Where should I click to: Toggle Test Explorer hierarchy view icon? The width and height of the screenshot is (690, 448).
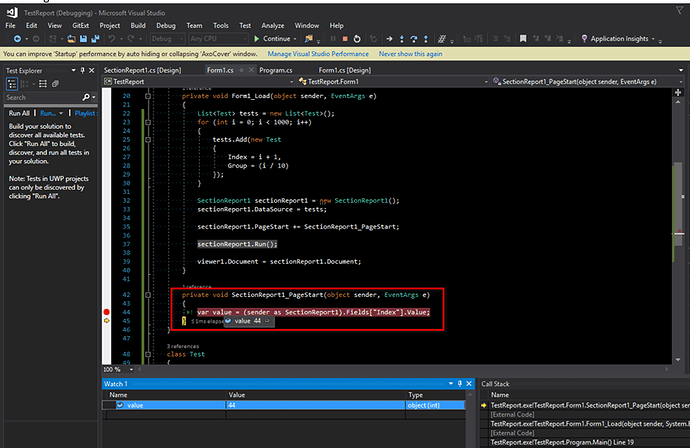point(12,84)
